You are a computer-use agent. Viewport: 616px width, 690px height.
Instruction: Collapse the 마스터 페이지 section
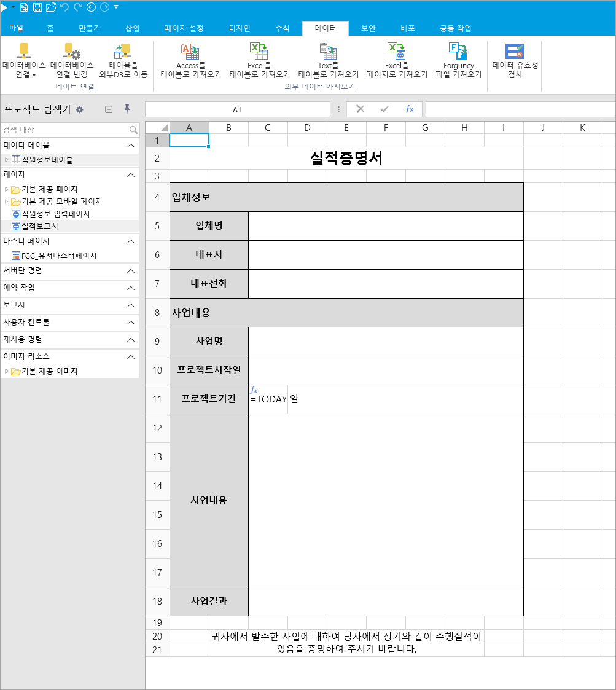point(131,241)
